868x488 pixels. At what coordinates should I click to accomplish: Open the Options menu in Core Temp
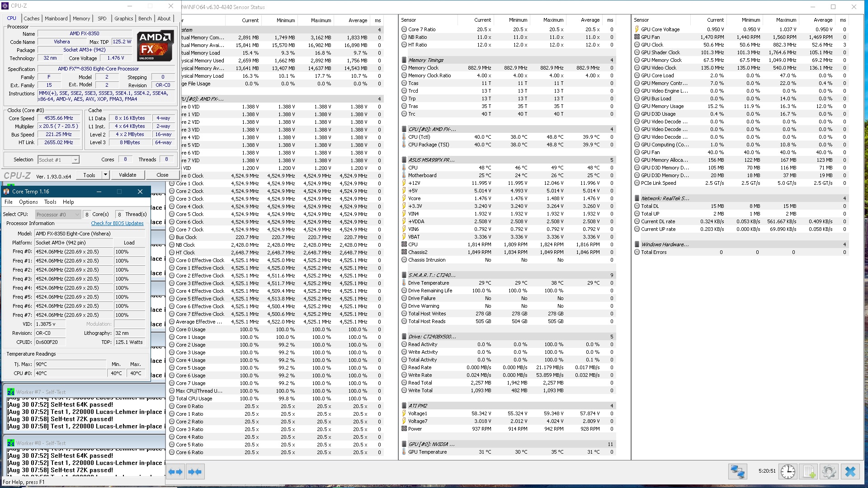tap(28, 202)
